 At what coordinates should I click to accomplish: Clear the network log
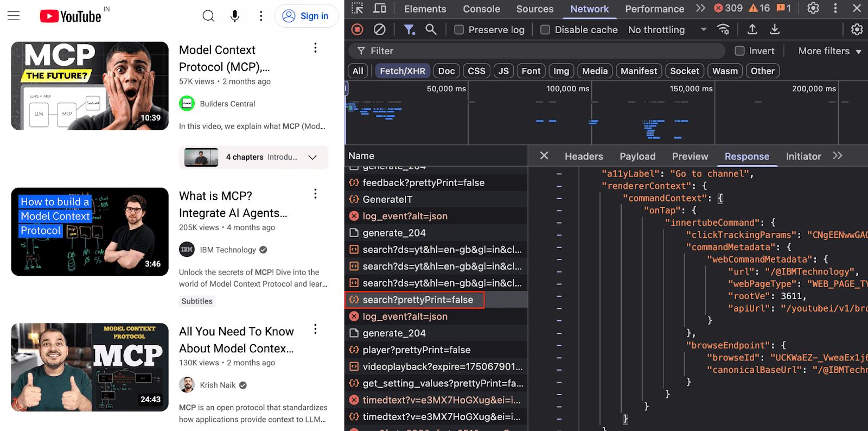coord(380,29)
